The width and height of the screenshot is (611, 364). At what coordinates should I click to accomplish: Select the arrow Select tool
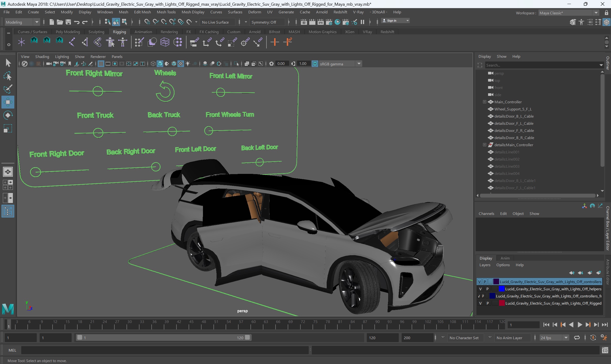(x=8, y=63)
